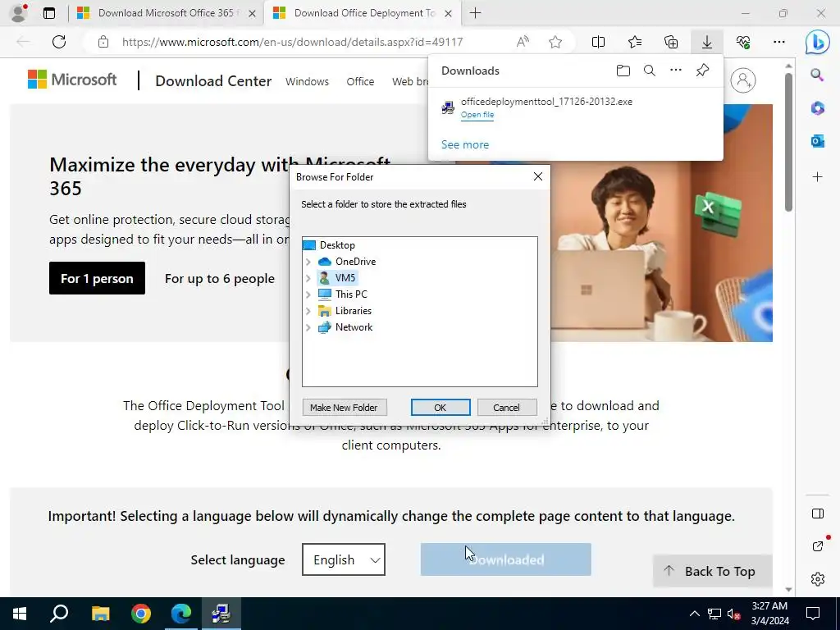Screen dimensions: 840x630
Task: Open link in new window sidebar icon
Action: tap(818, 546)
